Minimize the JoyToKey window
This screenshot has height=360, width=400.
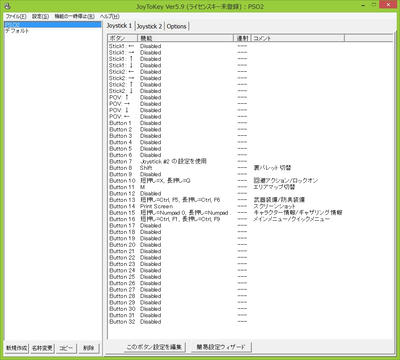tap(363, 5)
